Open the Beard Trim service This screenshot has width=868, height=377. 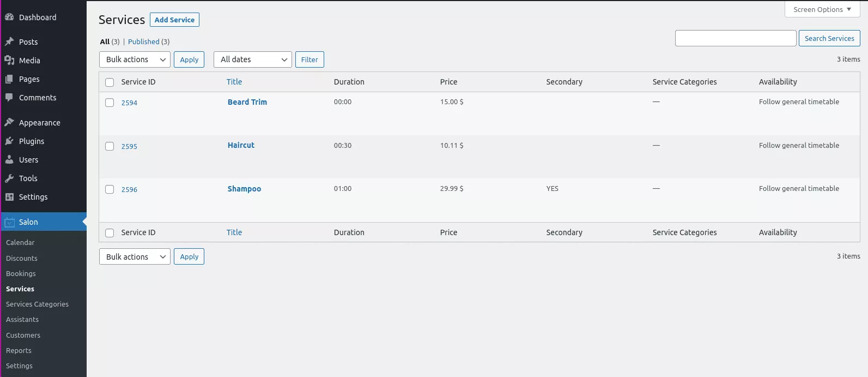(247, 102)
